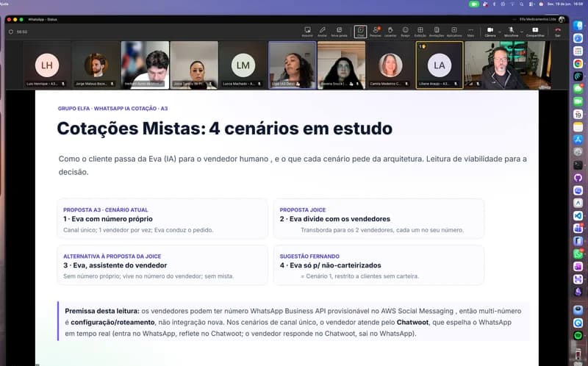This screenshot has height=366, width=588.
Task: Click the label "SUGESTÃO FERNANDO"
Action: pyautogui.click(x=309, y=256)
